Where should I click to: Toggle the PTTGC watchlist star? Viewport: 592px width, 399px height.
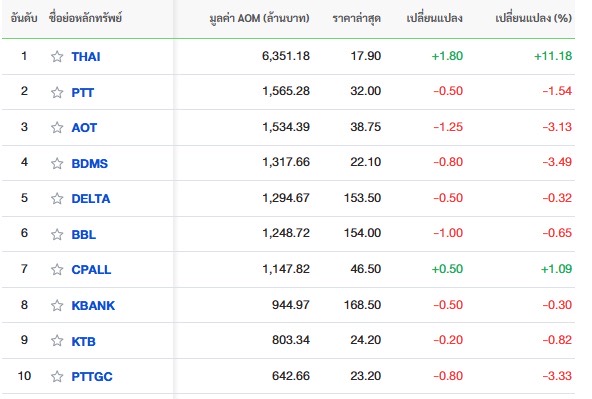click(57, 376)
